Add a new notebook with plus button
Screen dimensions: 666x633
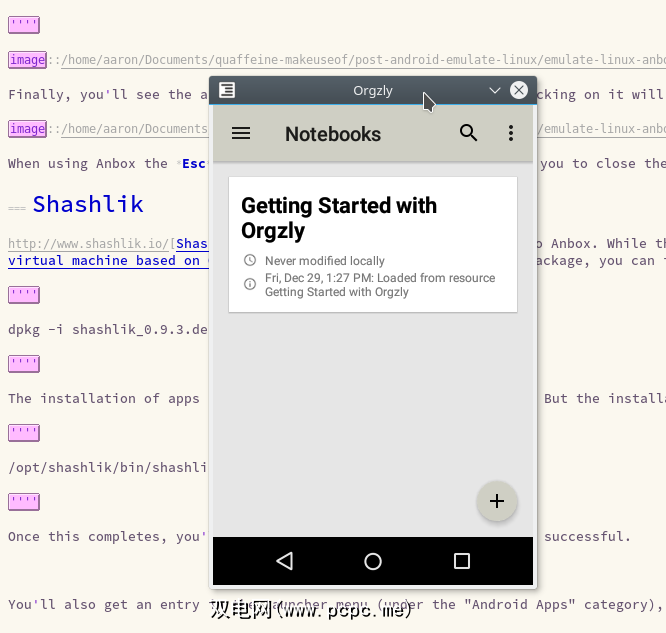[497, 501]
